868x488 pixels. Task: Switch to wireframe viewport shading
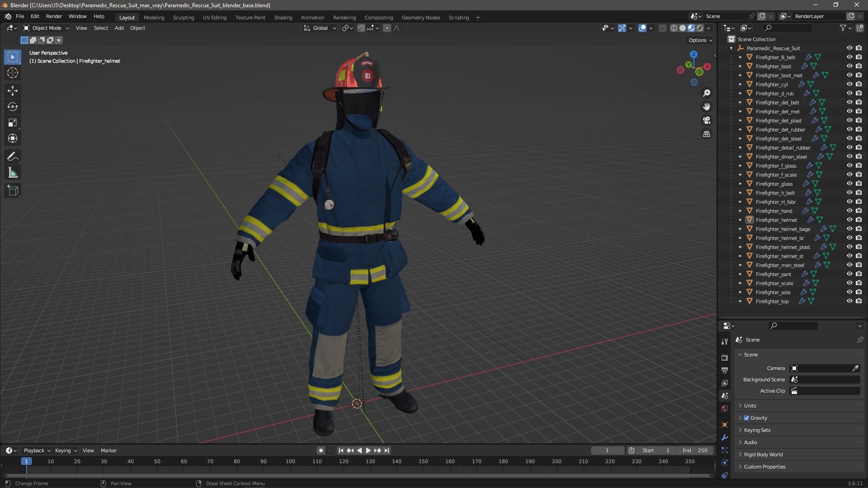674,28
